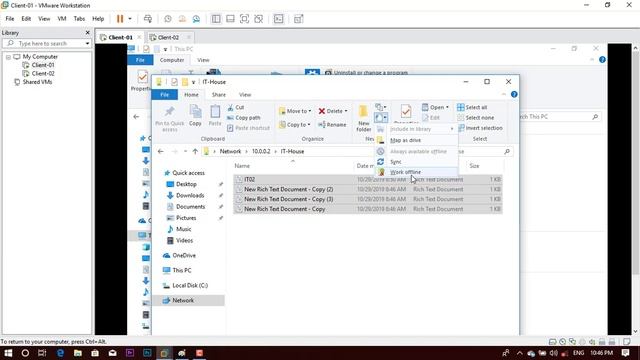Select Sync from the Easy access menu
Viewport: 640px width, 360px height.
(416, 162)
